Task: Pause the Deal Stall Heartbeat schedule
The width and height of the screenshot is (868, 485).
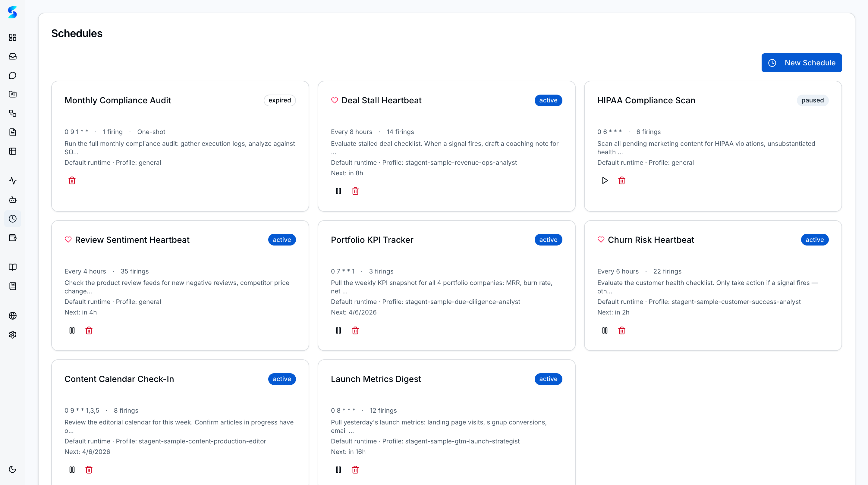Action: coord(338,191)
